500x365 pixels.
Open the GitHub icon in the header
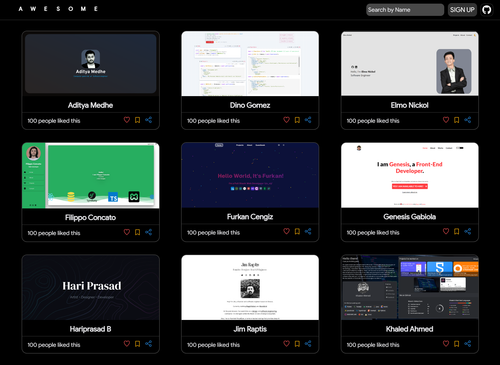pyautogui.click(x=487, y=10)
